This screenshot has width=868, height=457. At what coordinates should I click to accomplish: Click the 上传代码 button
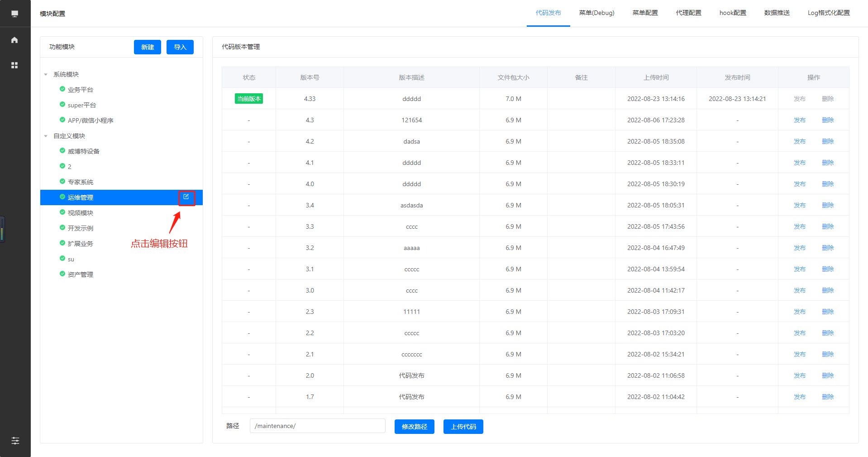pos(463,427)
